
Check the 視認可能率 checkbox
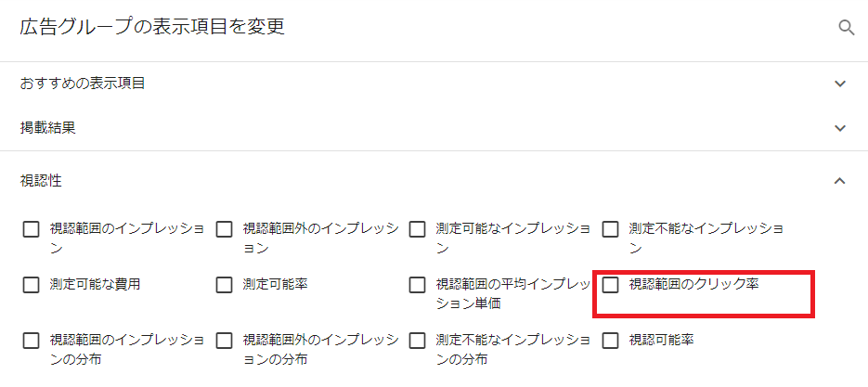(x=610, y=341)
